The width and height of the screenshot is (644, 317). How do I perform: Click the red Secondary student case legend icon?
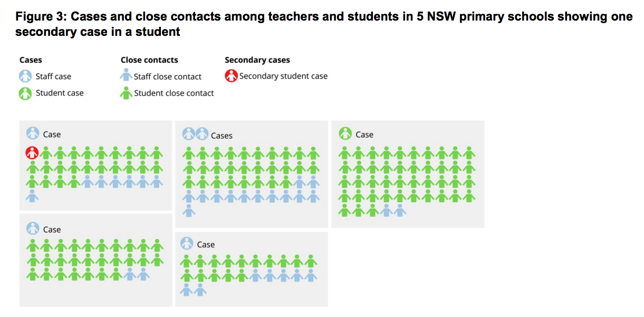[231, 76]
